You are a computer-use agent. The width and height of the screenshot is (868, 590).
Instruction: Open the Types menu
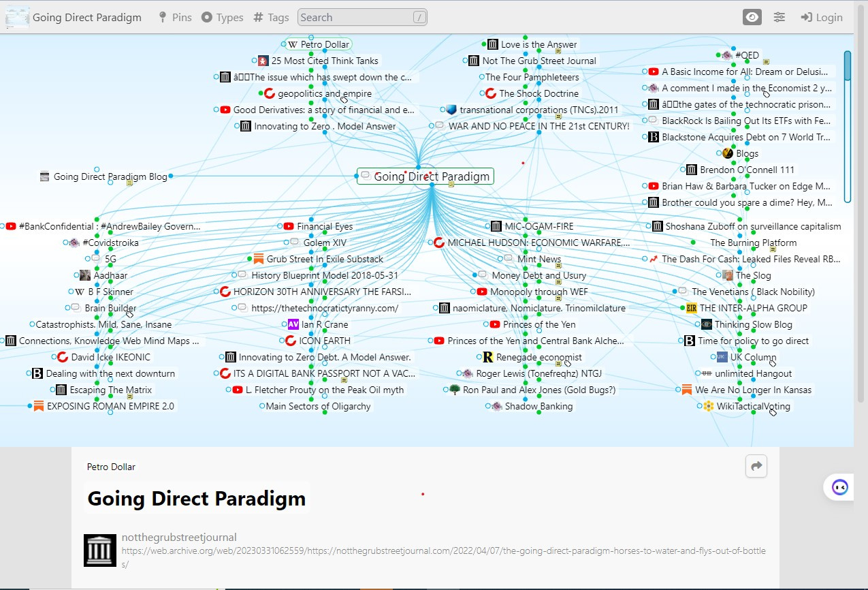click(223, 18)
